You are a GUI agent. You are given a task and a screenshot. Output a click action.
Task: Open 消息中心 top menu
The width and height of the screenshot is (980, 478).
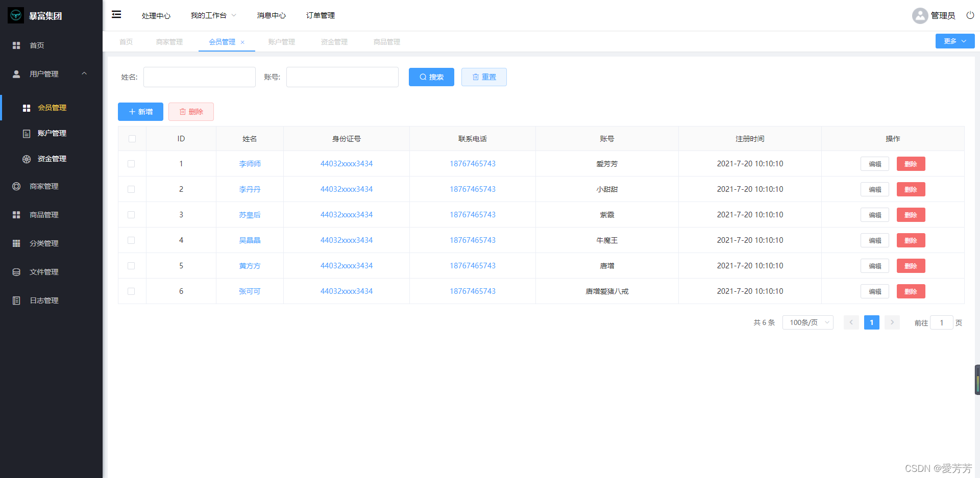[272, 15]
